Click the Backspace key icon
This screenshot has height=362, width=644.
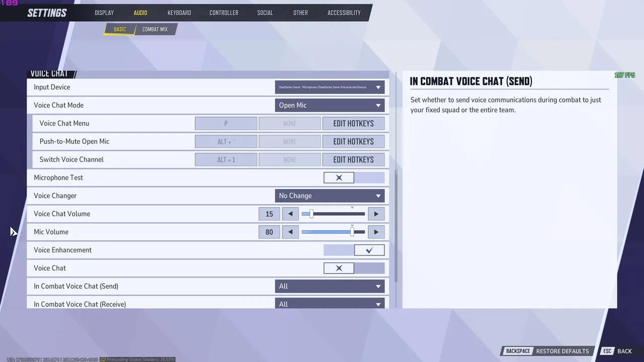pyautogui.click(x=518, y=351)
